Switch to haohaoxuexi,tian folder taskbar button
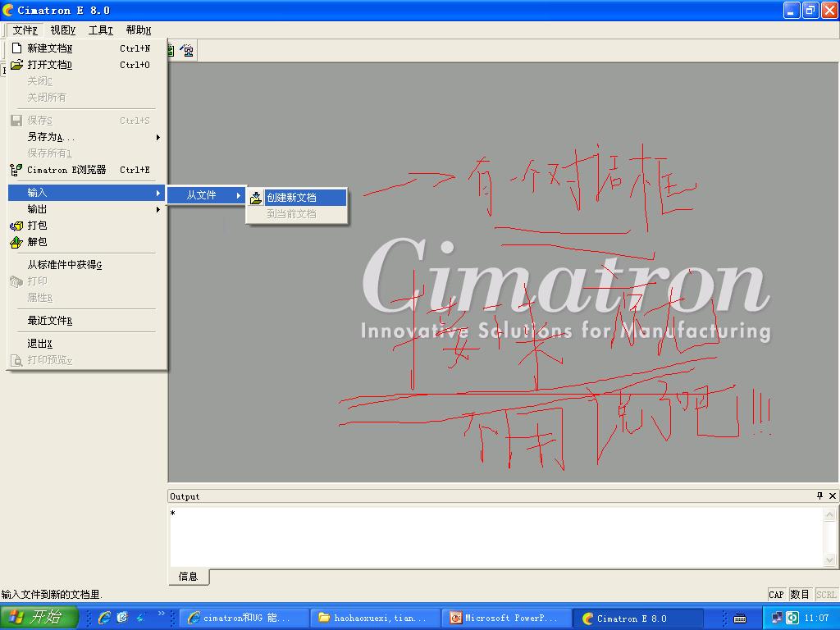Image resolution: width=840 pixels, height=630 pixels. (376, 618)
